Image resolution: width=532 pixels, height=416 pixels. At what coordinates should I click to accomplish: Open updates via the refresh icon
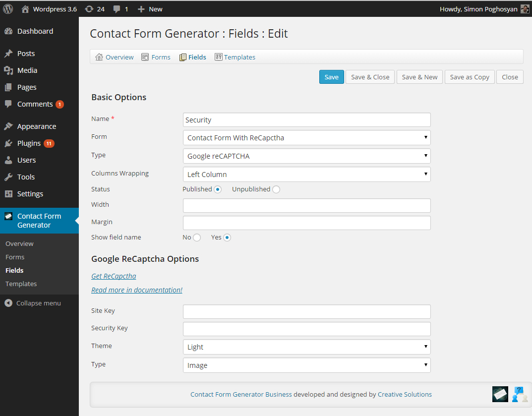89,9
